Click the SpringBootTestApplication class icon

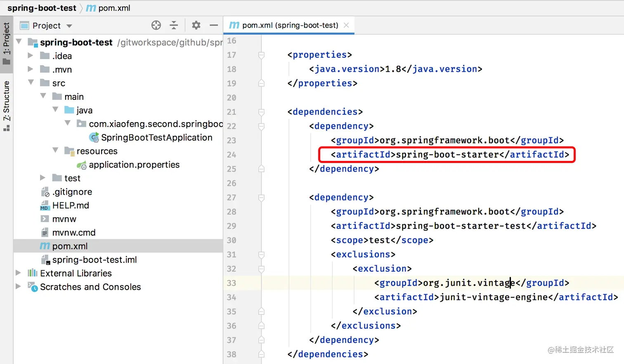[x=94, y=137]
